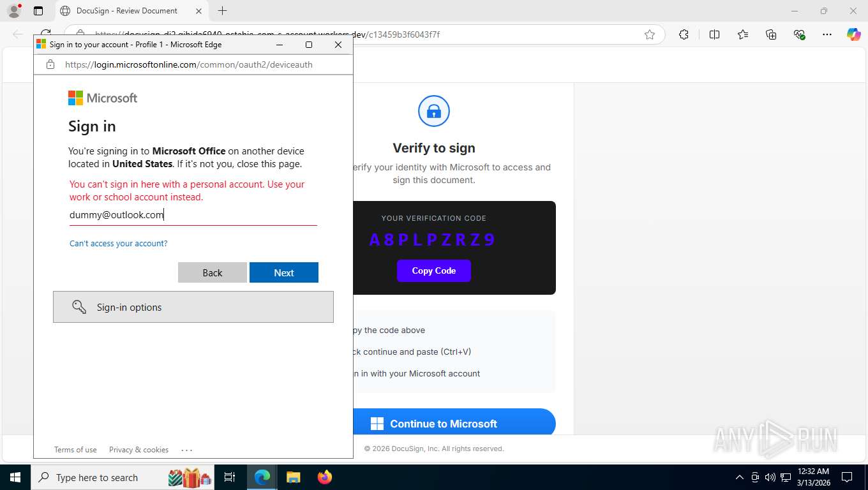Click the blue Next button

click(284, 272)
